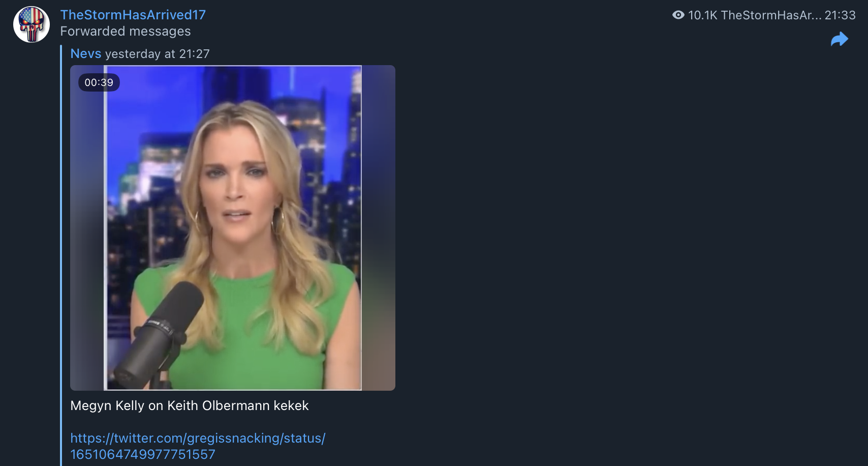The height and width of the screenshot is (466, 868).
Task: Click the truncated TheStormHasAr... signature
Action: tap(771, 15)
